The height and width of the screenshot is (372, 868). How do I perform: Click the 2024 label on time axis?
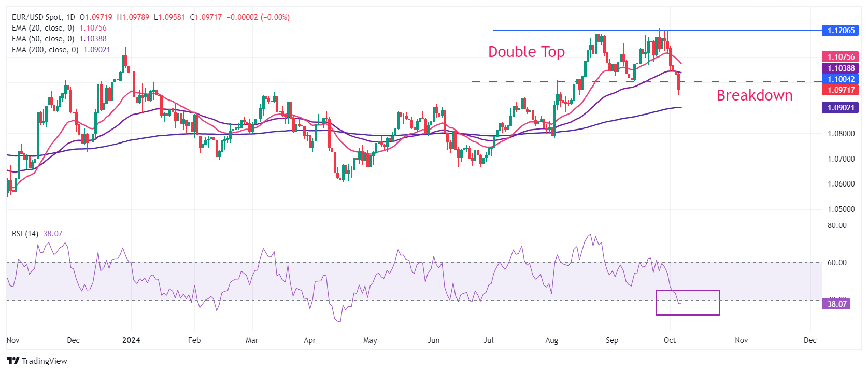pyautogui.click(x=131, y=340)
